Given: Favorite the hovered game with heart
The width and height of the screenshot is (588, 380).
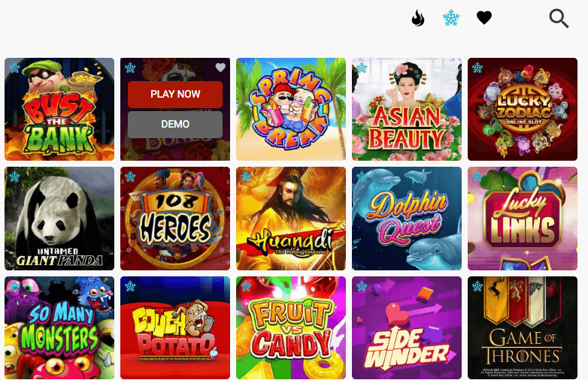Looking at the screenshot, I should tap(220, 68).
